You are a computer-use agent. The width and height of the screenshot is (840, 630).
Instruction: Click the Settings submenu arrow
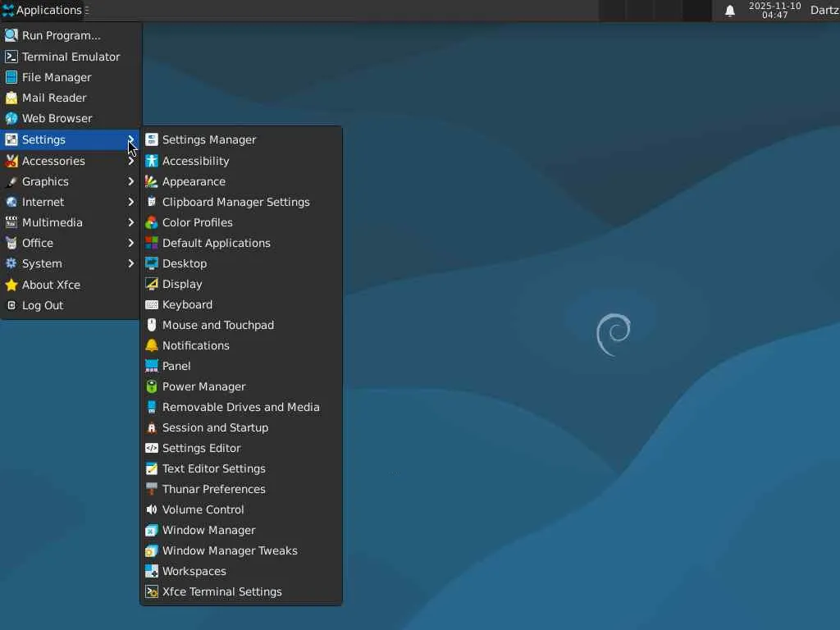pos(130,139)
